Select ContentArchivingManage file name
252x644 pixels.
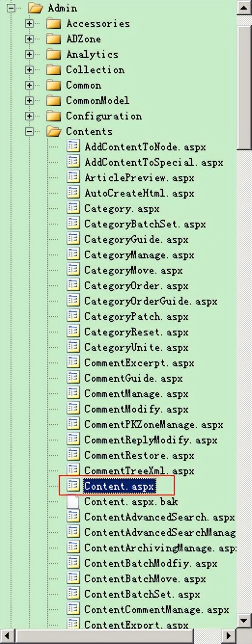160,549
